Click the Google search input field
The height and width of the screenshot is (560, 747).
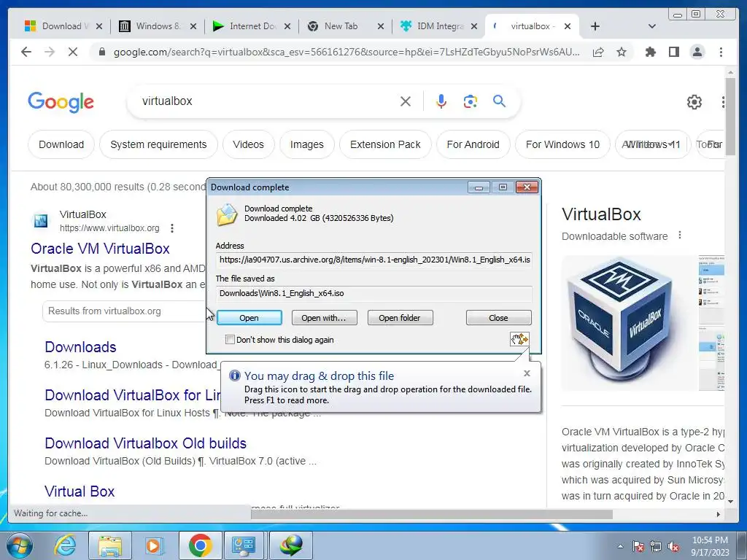pos(267,101)
